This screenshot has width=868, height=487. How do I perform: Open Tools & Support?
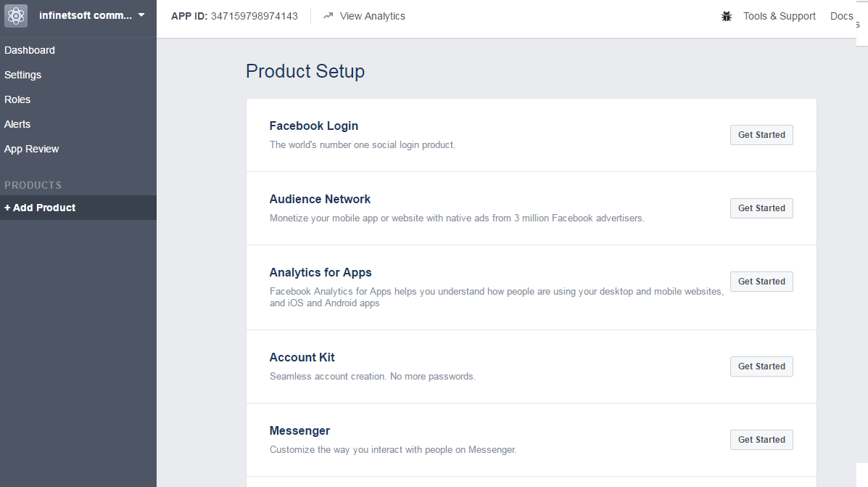click(x=779, y=15)
